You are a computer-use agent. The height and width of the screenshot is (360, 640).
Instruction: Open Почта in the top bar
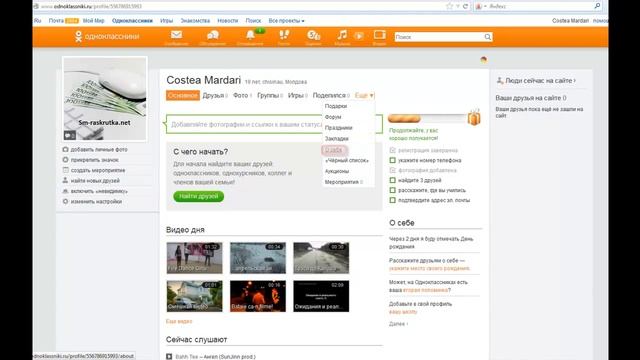pos(56,20)
